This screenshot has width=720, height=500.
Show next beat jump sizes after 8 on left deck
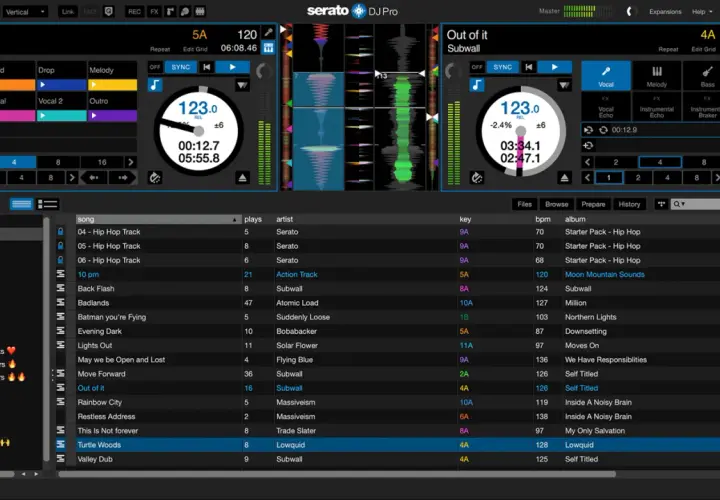(x=72, y=178)
